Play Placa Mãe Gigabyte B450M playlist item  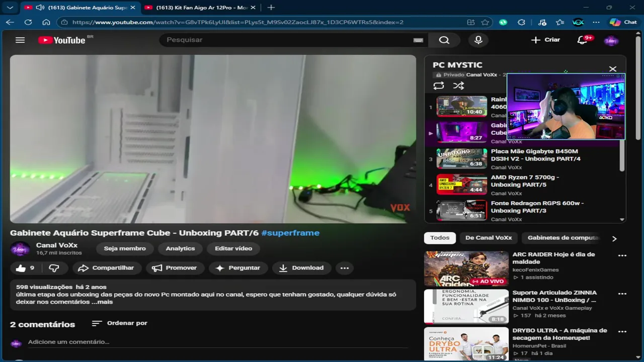click(x=523, y=159)
